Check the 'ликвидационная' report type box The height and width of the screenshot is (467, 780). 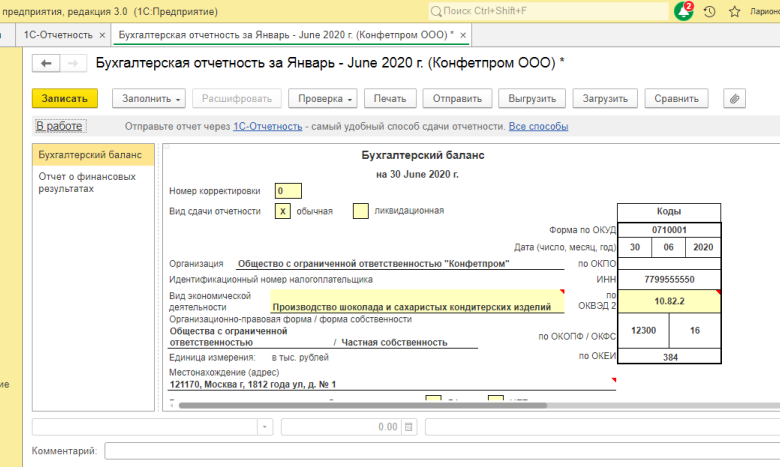coord(360,211)
